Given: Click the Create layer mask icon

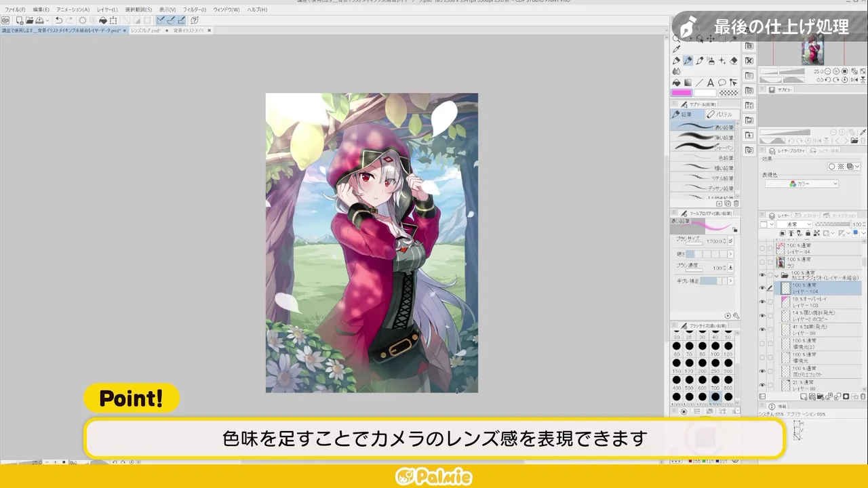Looking at the screenshot, I should point(846,396).
